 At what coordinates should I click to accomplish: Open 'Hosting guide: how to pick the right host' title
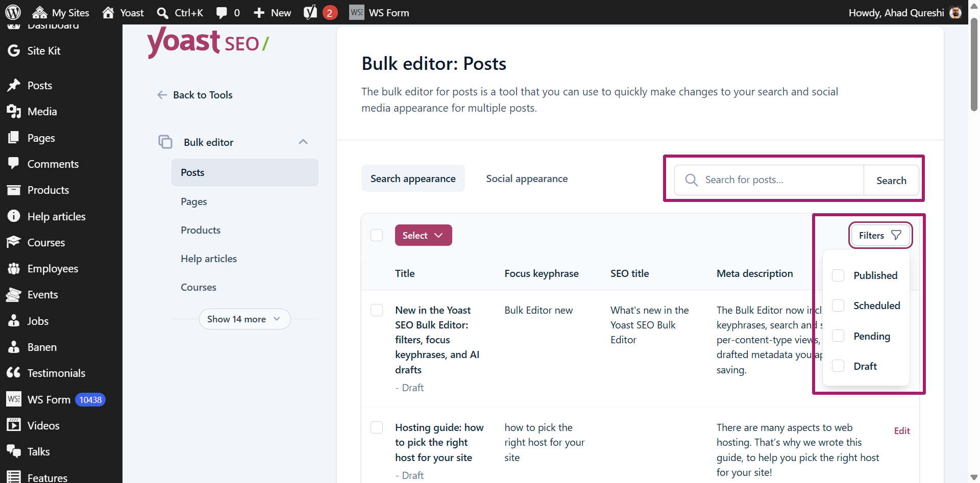click(x=439, y=442)
